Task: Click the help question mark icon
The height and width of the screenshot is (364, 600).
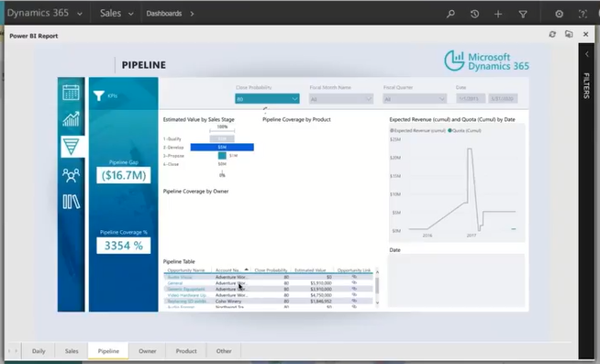Action: (583, 14)
